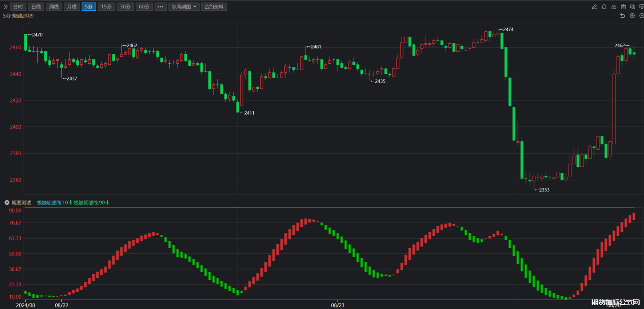Click the 2420 price axis label

[16, 100]
